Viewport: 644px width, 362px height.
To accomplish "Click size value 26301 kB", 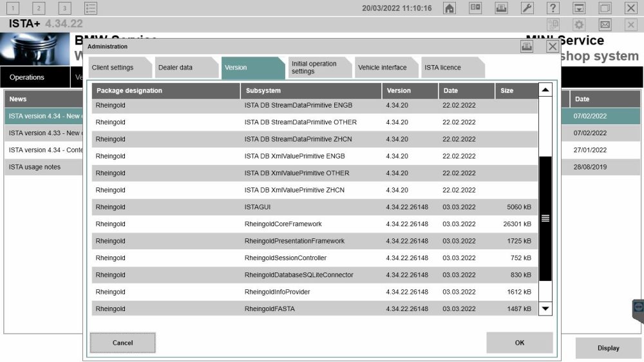I will 517,224.
